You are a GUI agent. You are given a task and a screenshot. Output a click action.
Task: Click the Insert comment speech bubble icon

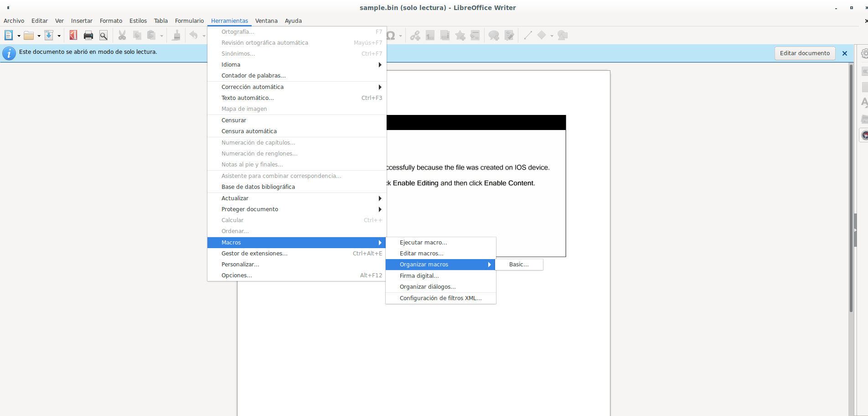[494, 36]
